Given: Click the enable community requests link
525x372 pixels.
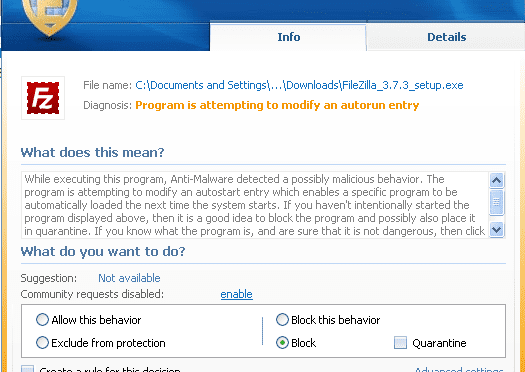Looking at the screenshot, I should pyautogui.click(x=236, y=294).
